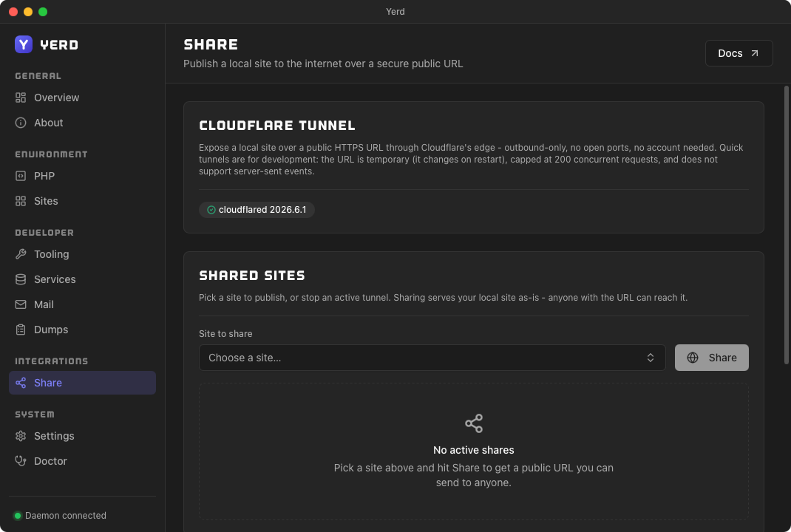The height and width of the screenshot is (532, 791).
Task: Click the arrow icon on Docs button
Action: pos(755,53)
